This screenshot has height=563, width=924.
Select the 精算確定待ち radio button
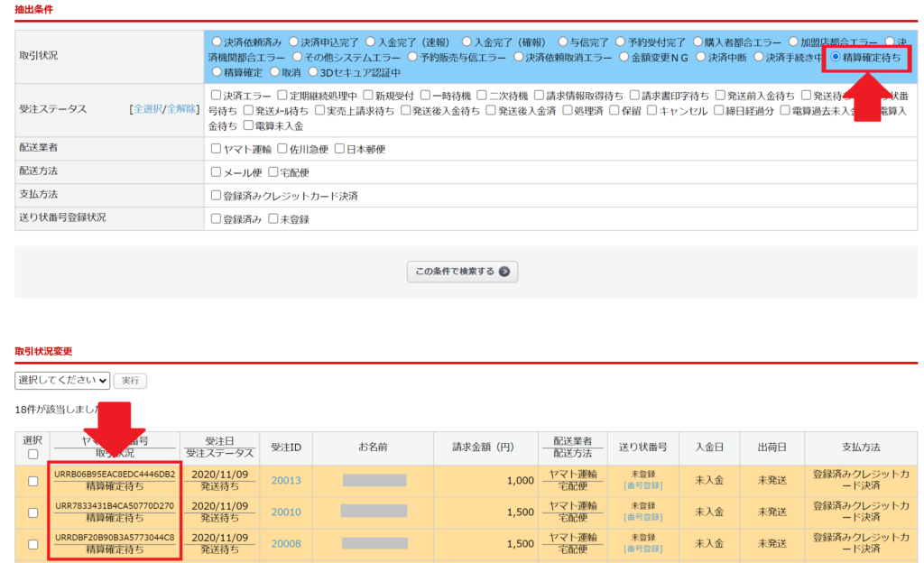(836, 57)
